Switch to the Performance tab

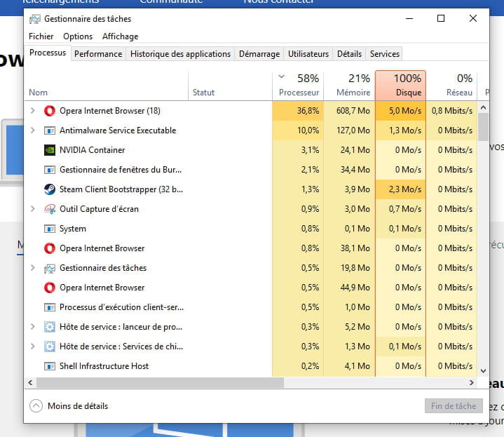98,54
